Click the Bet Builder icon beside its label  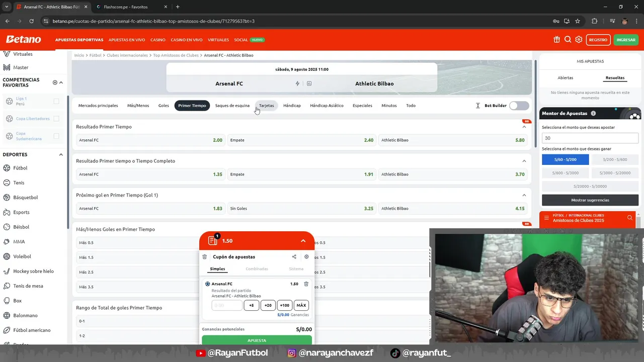[478, 106]
